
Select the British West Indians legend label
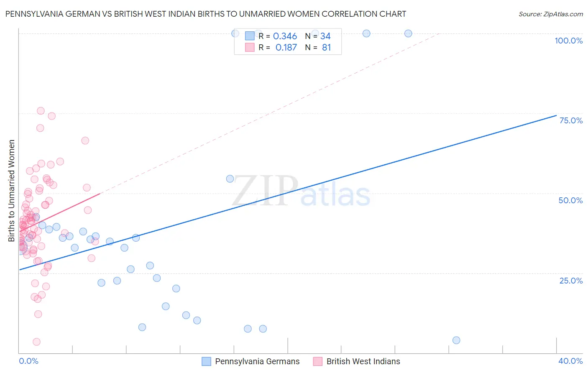click(x=363, y=361)
